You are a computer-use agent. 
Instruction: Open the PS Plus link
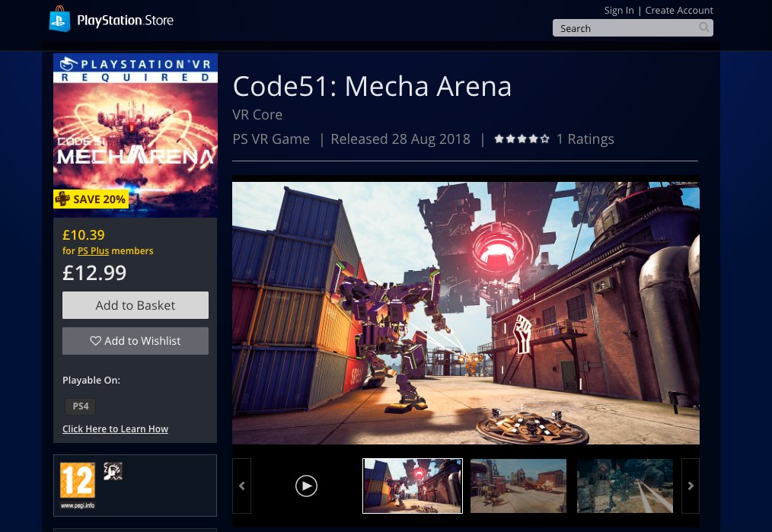click(93, 250)
